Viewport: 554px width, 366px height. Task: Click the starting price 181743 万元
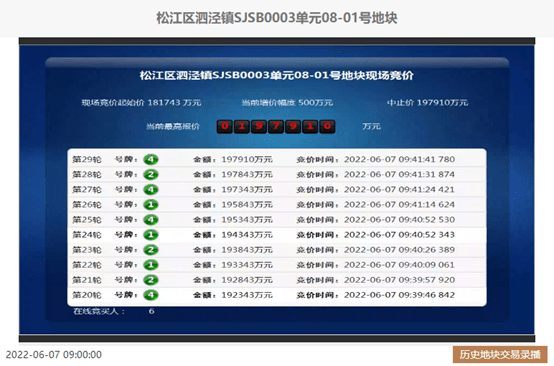click(x=174, y=102)
